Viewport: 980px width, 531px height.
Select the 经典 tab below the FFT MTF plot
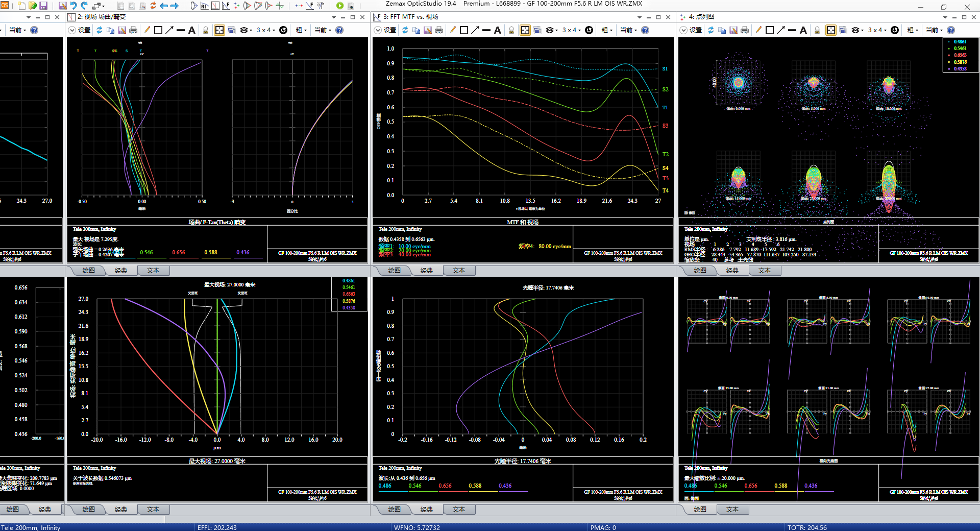[x=427, y=271]
